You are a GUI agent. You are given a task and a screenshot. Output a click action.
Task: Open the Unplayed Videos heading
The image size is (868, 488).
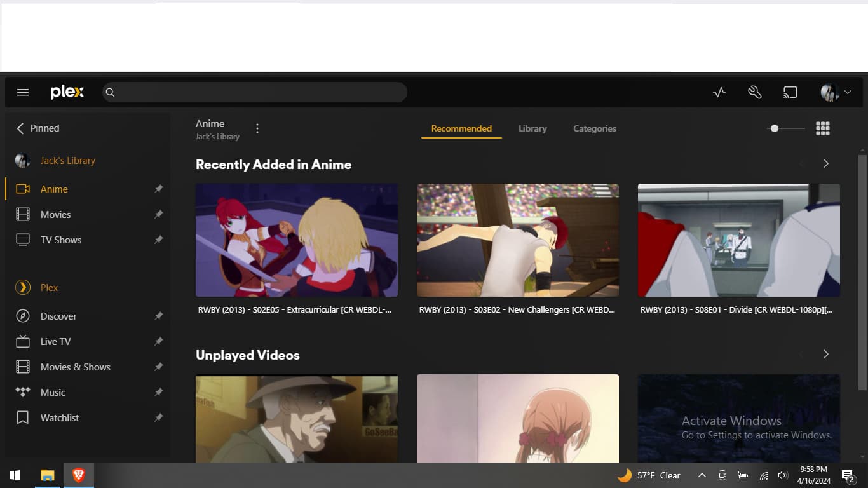248,355
